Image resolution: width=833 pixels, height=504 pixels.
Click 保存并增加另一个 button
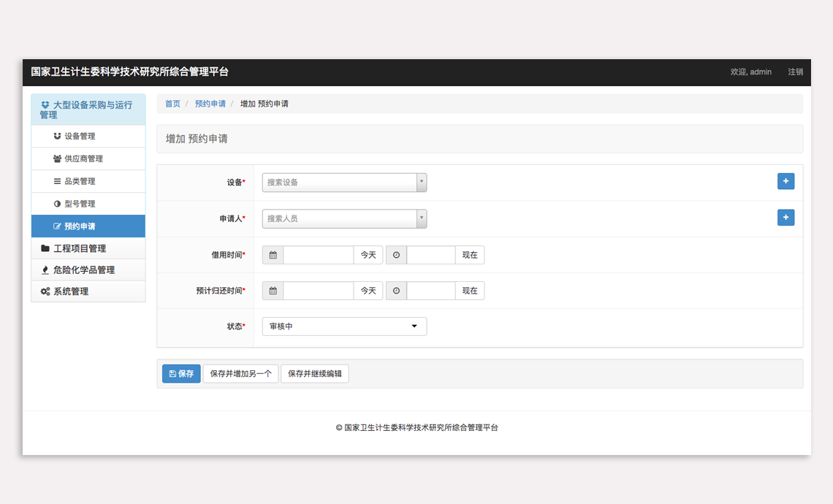240,373
